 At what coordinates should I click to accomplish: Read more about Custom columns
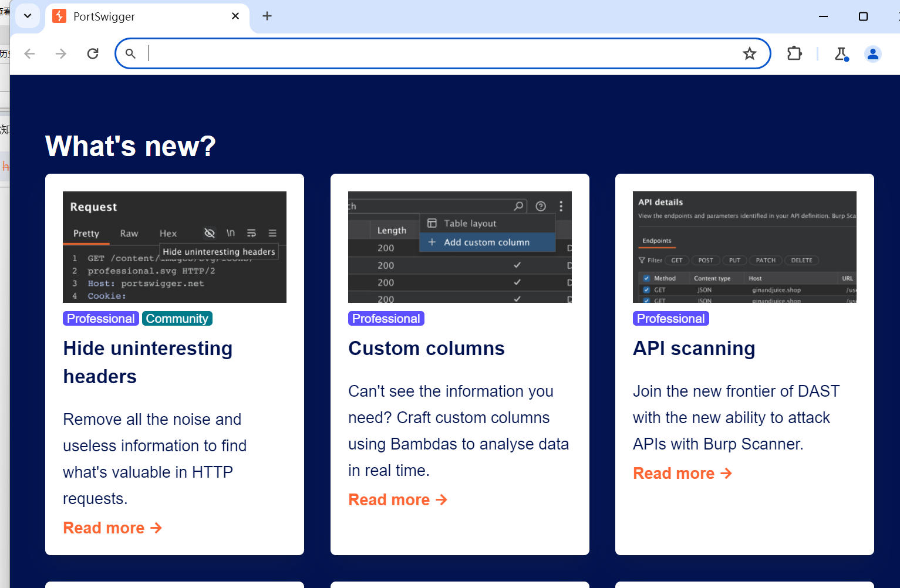coord(398,500)
